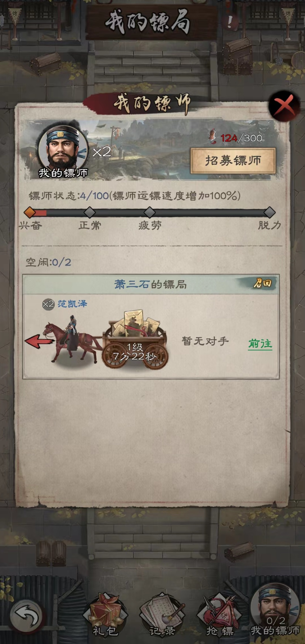Tap the 萧三石的镖局 header bar
305x644 pixels.
click(x=151, y=284)
